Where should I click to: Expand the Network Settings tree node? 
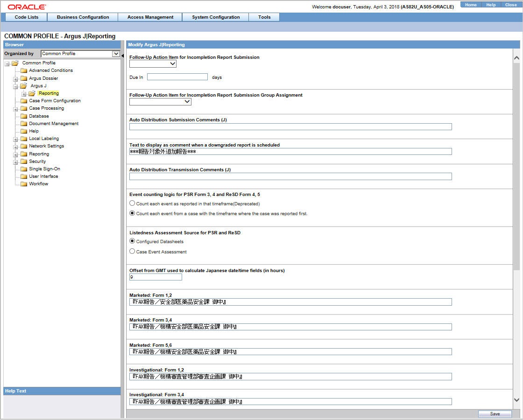click(x=15, y=147)
